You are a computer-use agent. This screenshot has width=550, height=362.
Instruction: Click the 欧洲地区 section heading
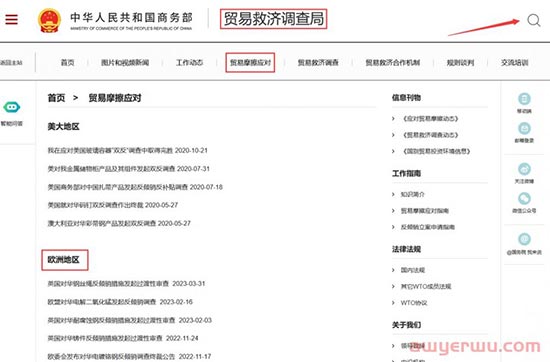(63, 260)
